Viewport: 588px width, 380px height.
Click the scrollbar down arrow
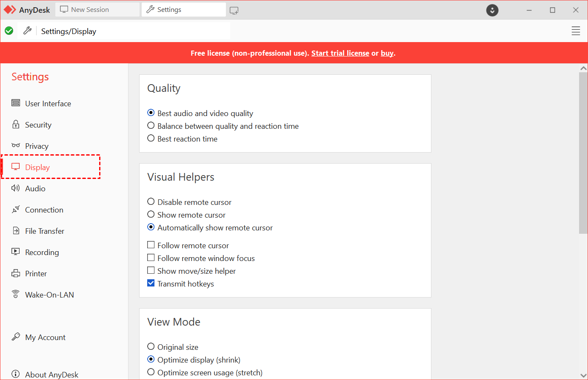click(x=583, y=375)
